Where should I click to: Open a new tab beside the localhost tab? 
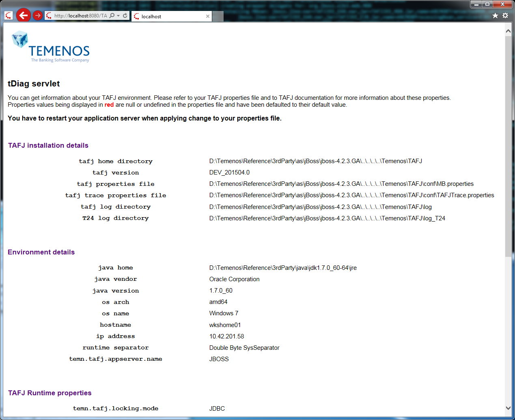[218, 16]
